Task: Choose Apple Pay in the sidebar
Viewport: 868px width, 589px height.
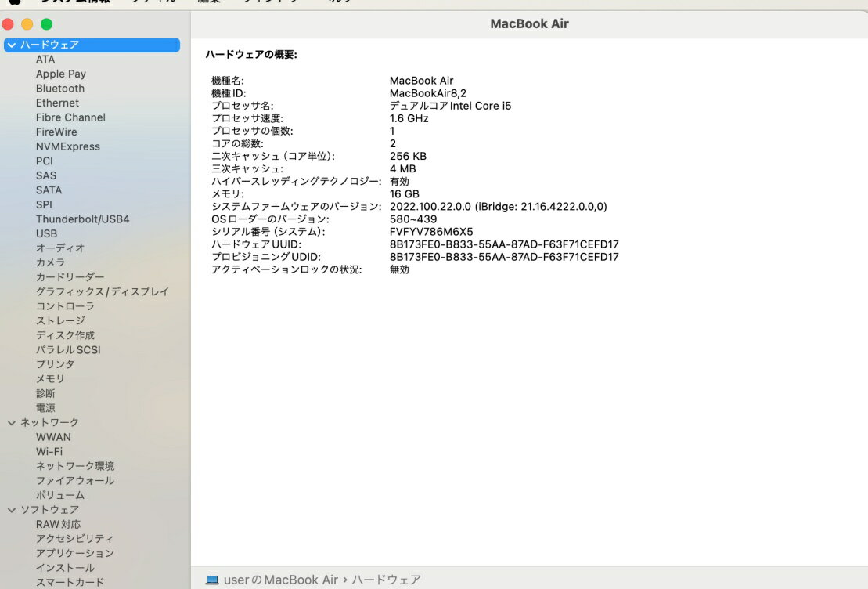Action: [60, 74]
